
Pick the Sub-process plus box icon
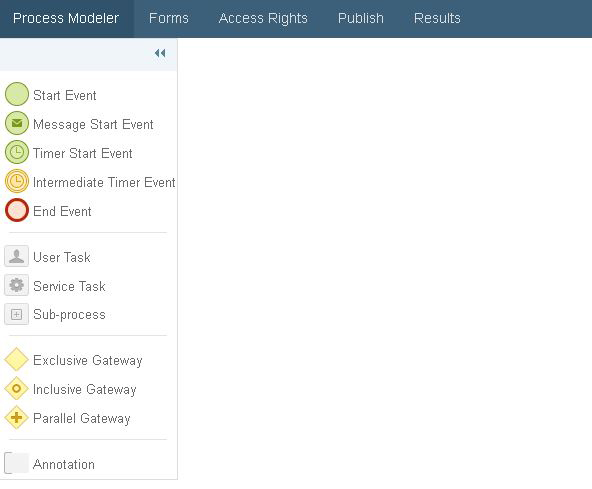click(x=17, y=314)
